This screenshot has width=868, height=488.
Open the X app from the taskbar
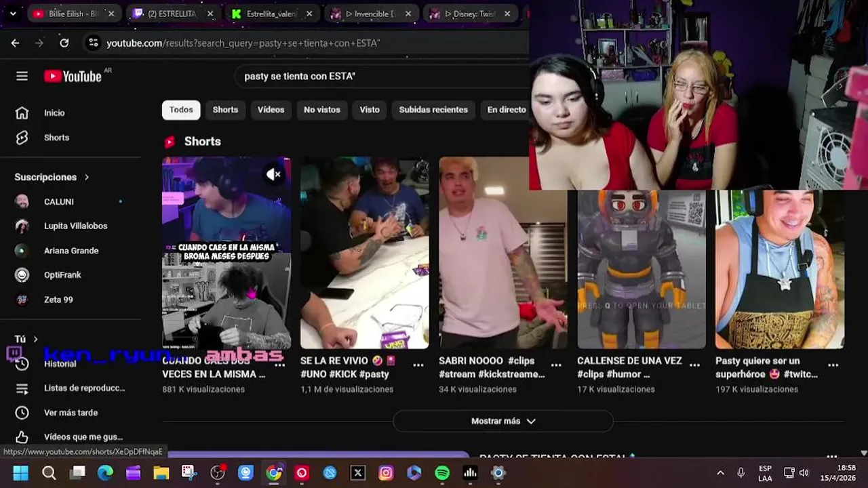click(x=358, y=473)
